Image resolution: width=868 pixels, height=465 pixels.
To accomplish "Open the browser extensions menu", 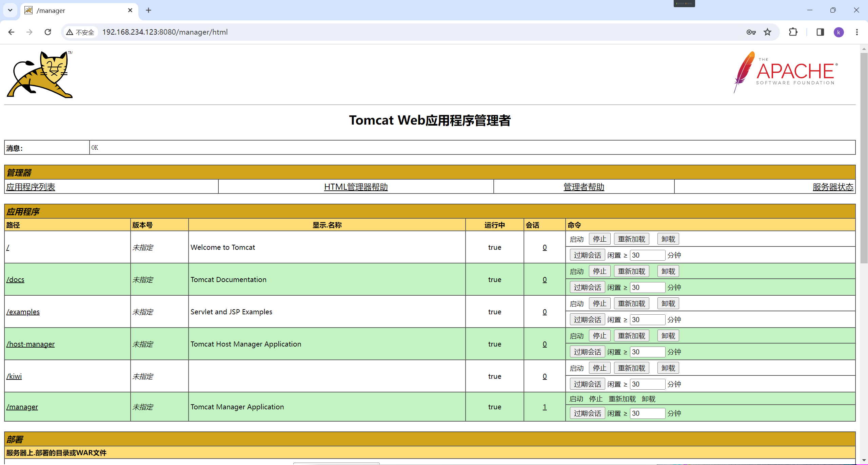I will point(793,32).
